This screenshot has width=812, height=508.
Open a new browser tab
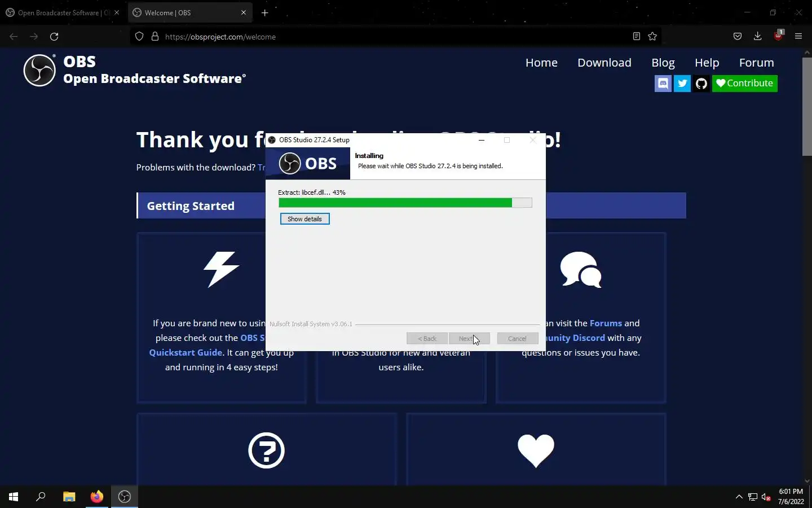click(x=264, y=12)
